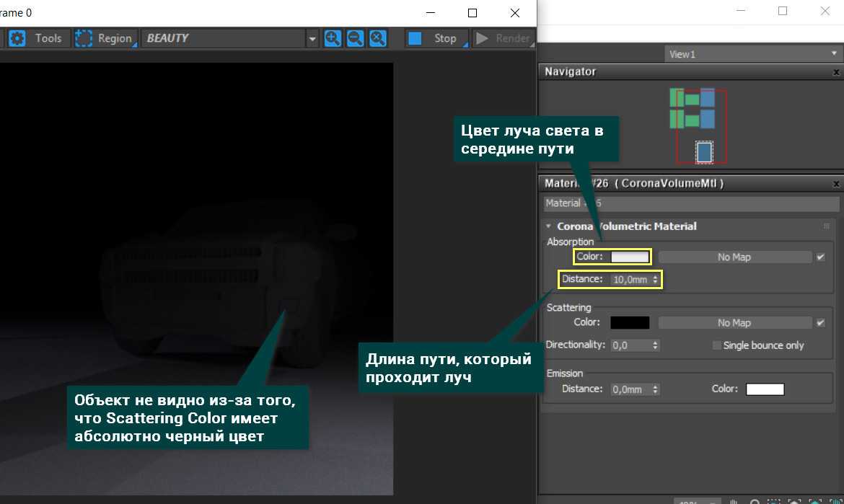The width and height of the screenshot is (844, 504).
Task: Stop the current render
Action: 434,38
